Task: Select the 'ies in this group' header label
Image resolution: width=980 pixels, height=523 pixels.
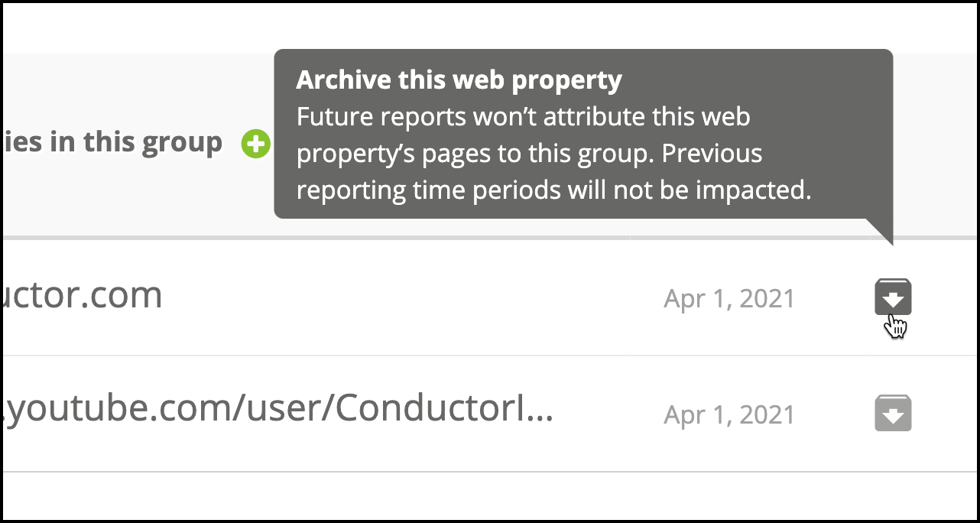Action: point(113,142)
